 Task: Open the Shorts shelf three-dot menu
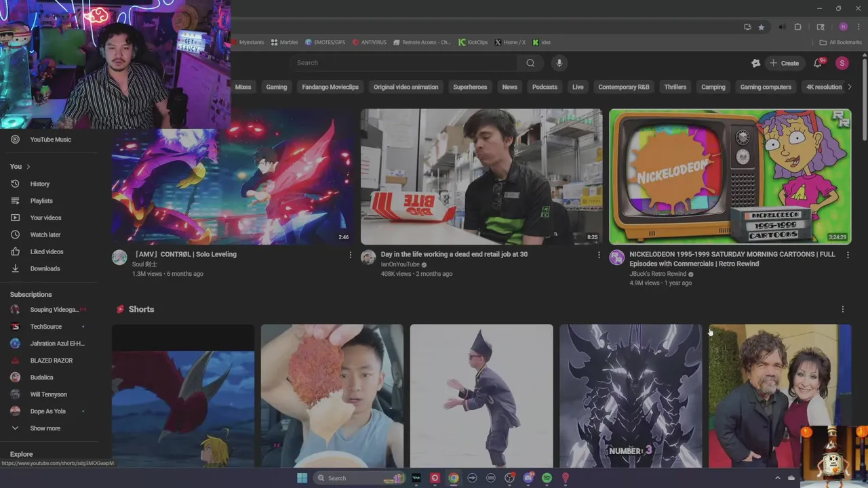tap(843, 309)
